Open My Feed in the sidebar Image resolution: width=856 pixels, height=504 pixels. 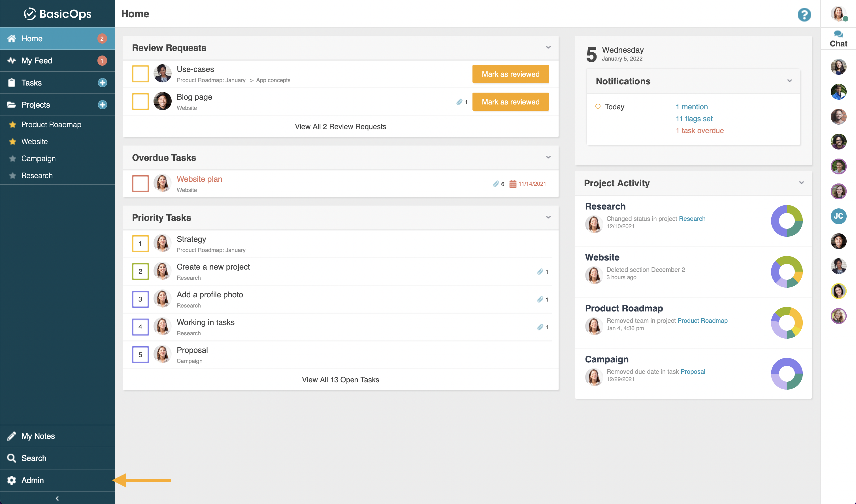pyautogui.click(x=37, y=61)
